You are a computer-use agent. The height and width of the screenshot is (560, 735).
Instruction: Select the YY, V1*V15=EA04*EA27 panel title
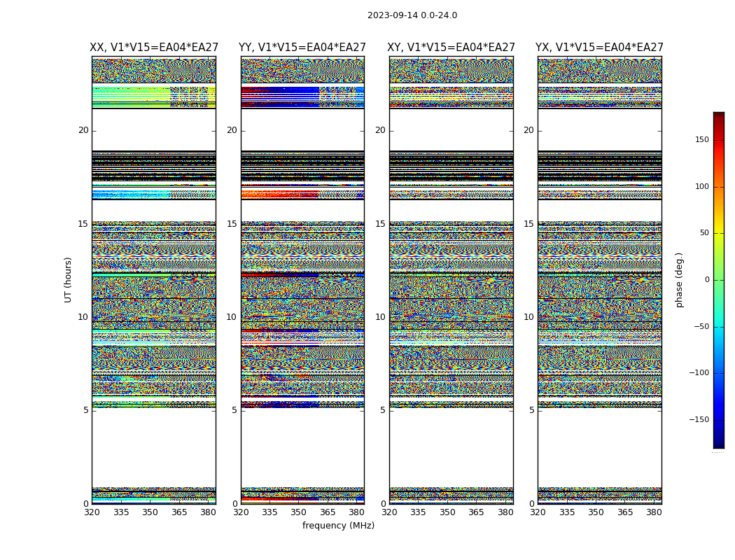[x=302, y=48]
